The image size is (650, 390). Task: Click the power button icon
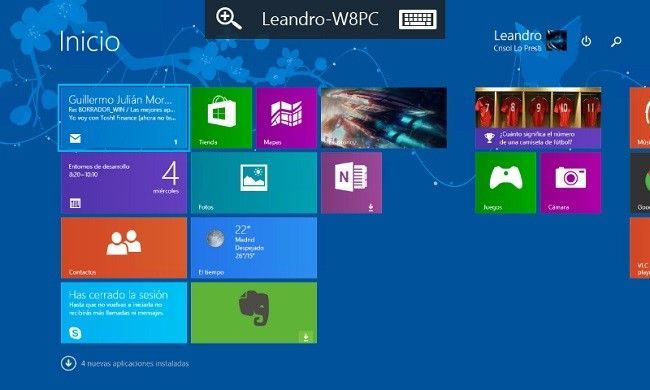(586, 41)
